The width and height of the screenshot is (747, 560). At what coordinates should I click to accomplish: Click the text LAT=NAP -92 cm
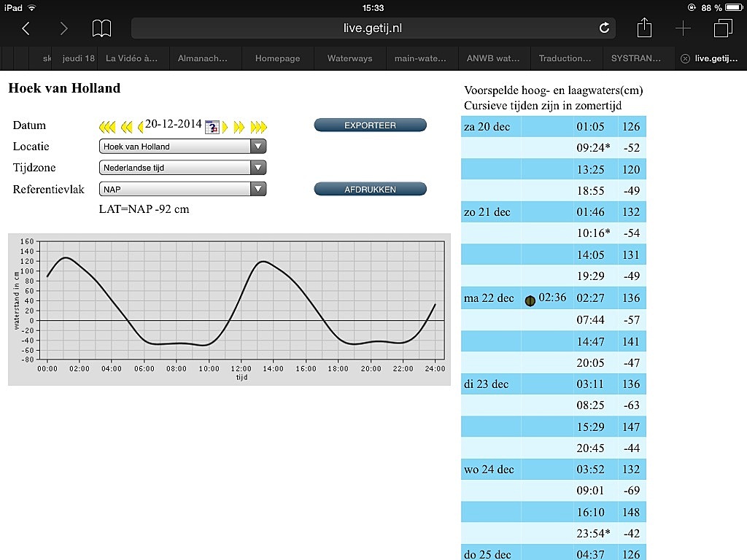tap(144, 209)
